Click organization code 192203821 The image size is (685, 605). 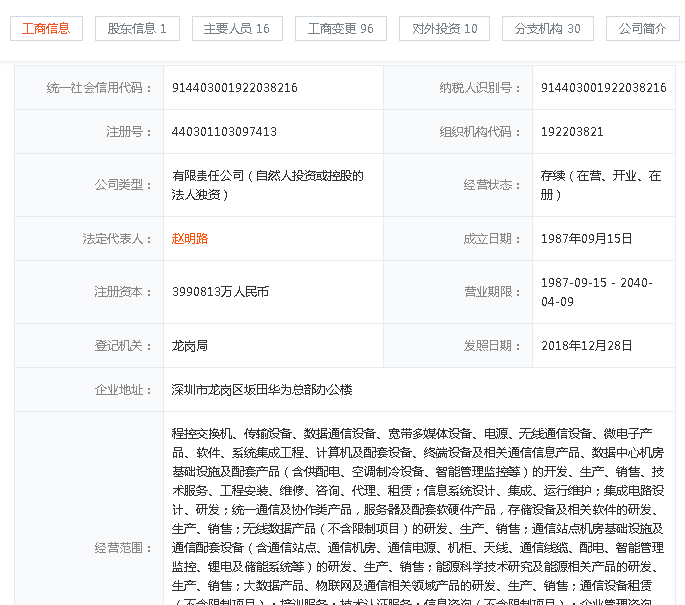[x=572, y=132]
